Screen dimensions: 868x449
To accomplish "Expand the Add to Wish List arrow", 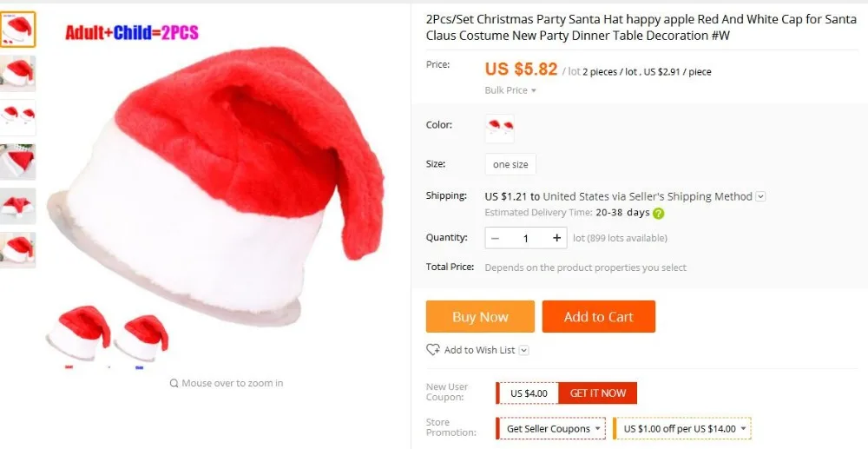I will click(x=524, y=351).
